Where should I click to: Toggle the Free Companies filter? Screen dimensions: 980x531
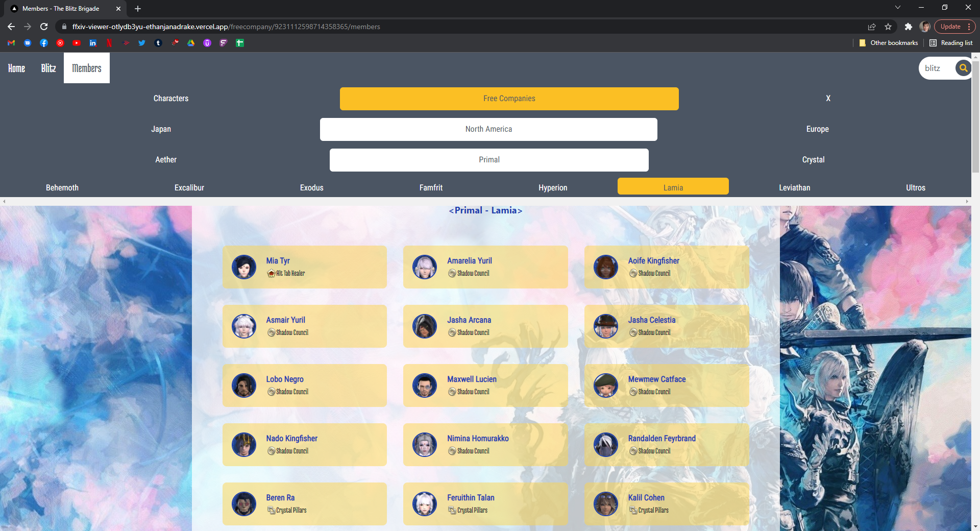click(509, 99)
